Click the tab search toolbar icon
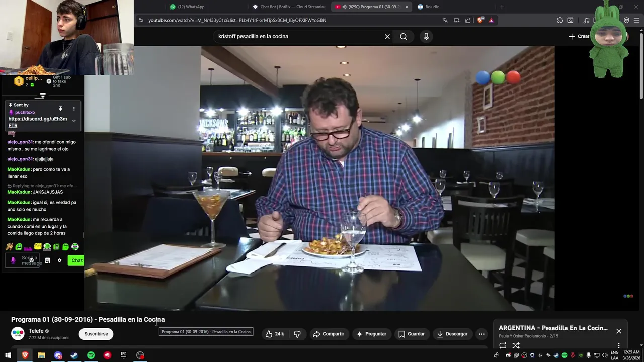The width and height of the screenshot is (644, 362). 570,20
